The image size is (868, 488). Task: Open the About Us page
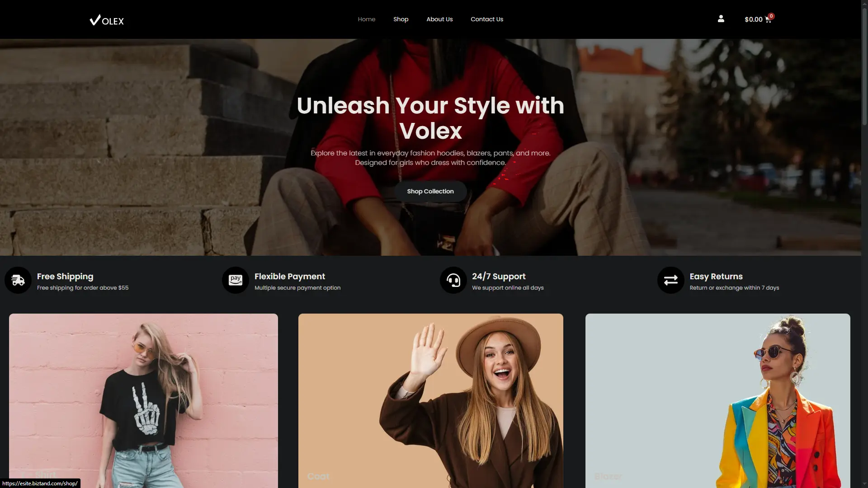click(x=439, y=19)
